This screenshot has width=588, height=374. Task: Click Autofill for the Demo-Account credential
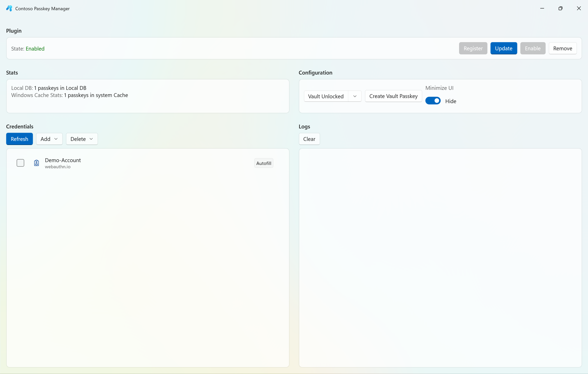click(263, 163)
